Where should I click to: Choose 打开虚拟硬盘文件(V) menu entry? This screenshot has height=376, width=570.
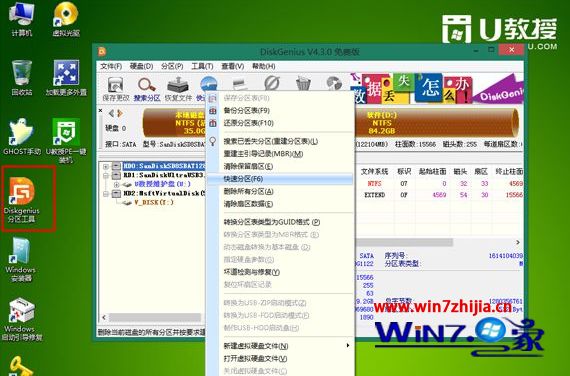point(280,359)
